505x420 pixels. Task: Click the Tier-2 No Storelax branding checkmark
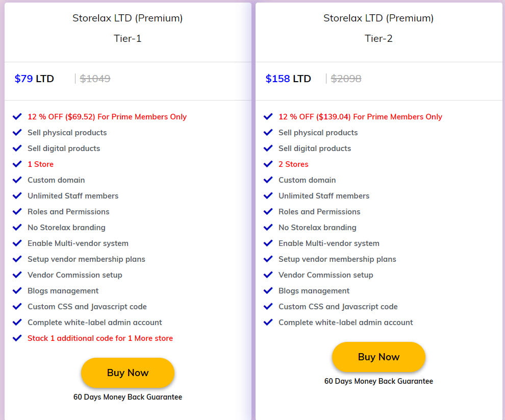point(268,227)
